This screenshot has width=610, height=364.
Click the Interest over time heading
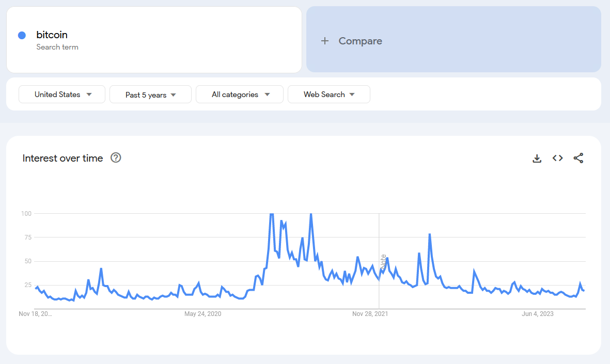tap(62, 159)
